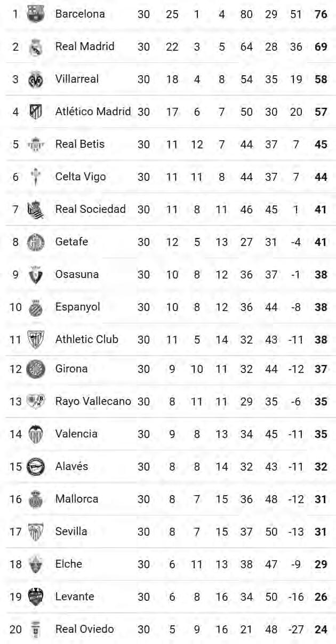Open the Rayo Vallecano team name
Viewport: 336px width, 644px height.
click(93, 401)
